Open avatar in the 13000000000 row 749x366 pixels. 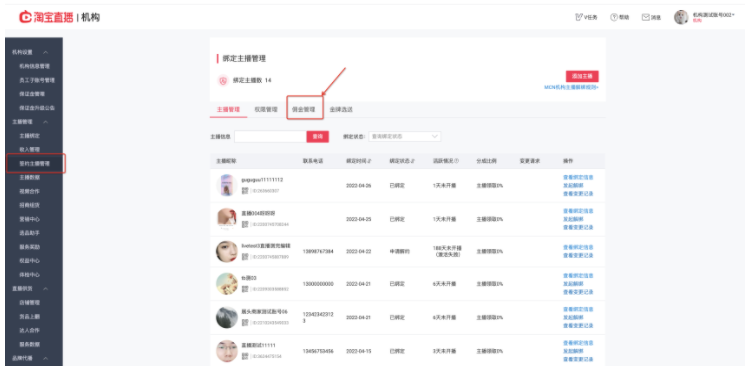pyautogui.click(x=226, y=284)
